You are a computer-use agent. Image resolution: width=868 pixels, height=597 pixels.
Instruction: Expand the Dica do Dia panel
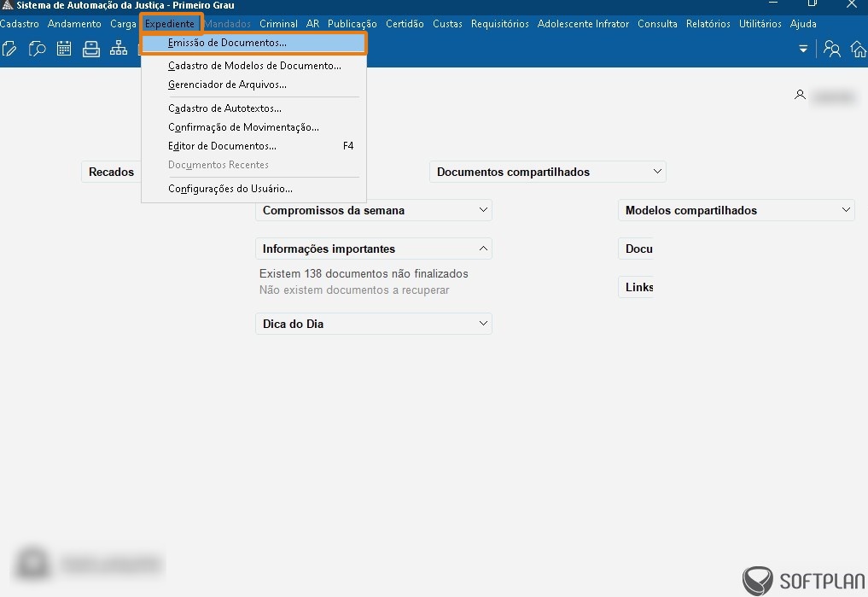[483, 324]
